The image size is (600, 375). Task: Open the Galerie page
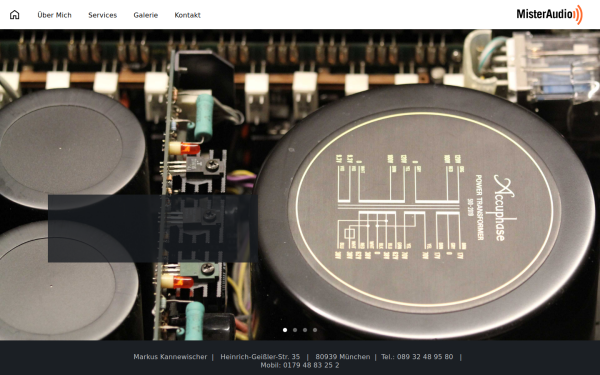click(146, 15)
